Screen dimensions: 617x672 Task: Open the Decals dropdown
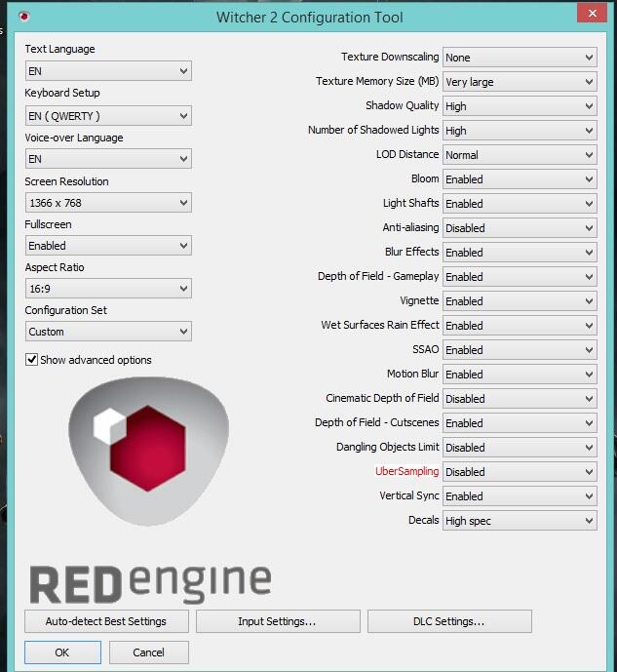(x=520, y=521)
